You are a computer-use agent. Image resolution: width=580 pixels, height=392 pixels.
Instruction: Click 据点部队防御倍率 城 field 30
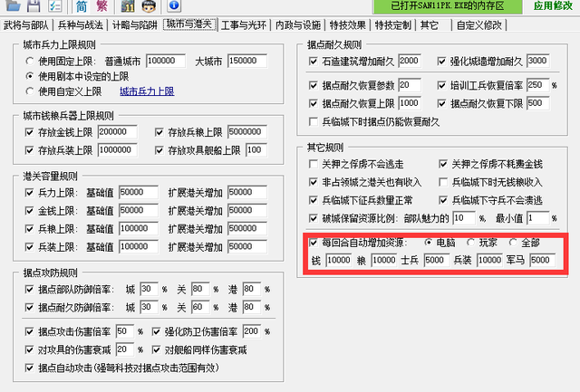(149, 289)
